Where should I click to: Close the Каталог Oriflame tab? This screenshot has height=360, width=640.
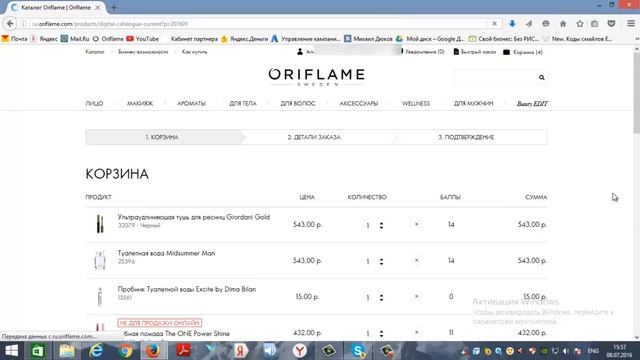98,7
